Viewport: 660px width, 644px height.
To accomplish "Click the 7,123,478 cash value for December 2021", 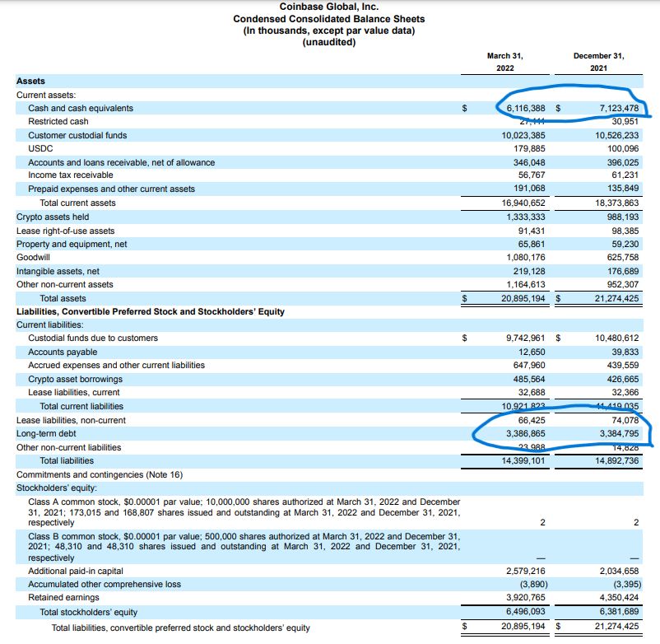I will click(619, 108).
